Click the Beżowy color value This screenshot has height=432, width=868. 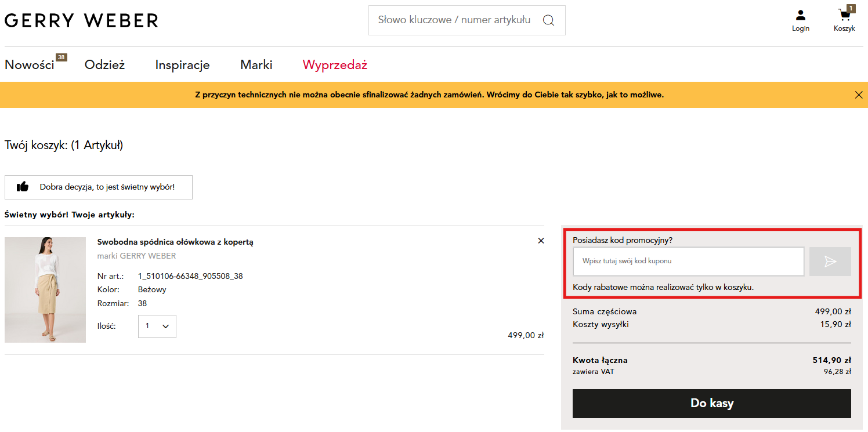[x=152, y=289]
